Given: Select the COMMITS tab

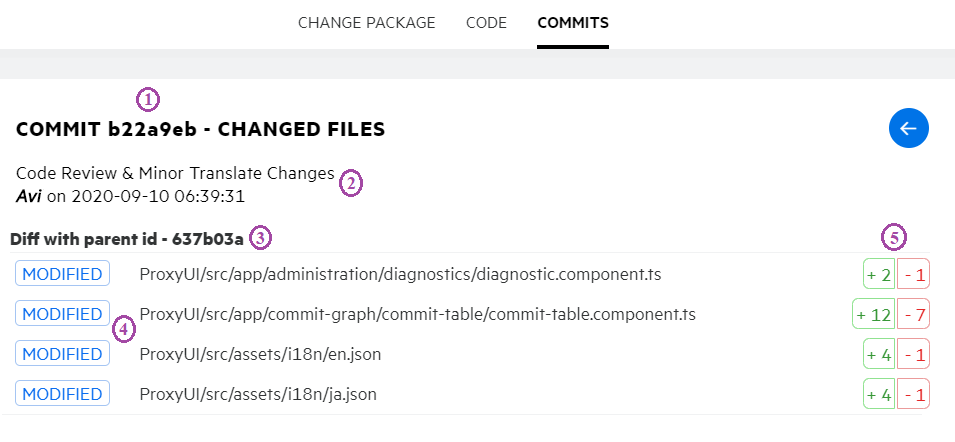Looking at the screenshot, I should tap(573, 22).
